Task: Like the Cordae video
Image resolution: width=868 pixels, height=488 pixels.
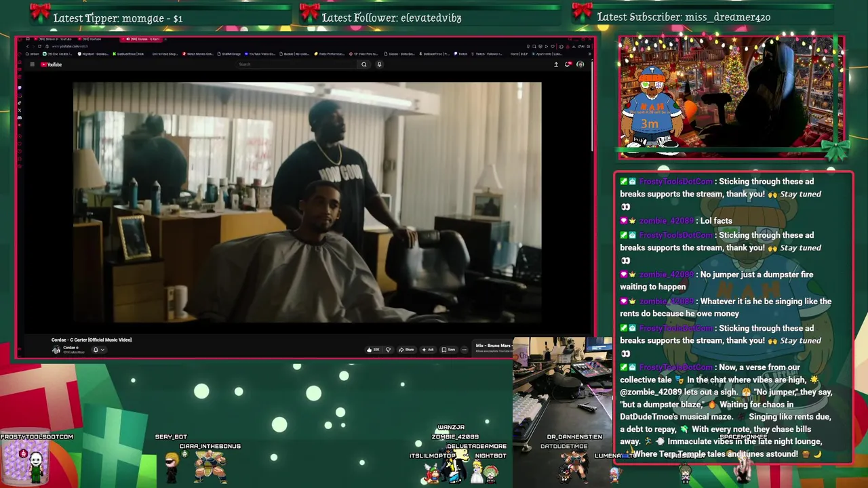Action: pyautogui.click(x=373, y=350)
